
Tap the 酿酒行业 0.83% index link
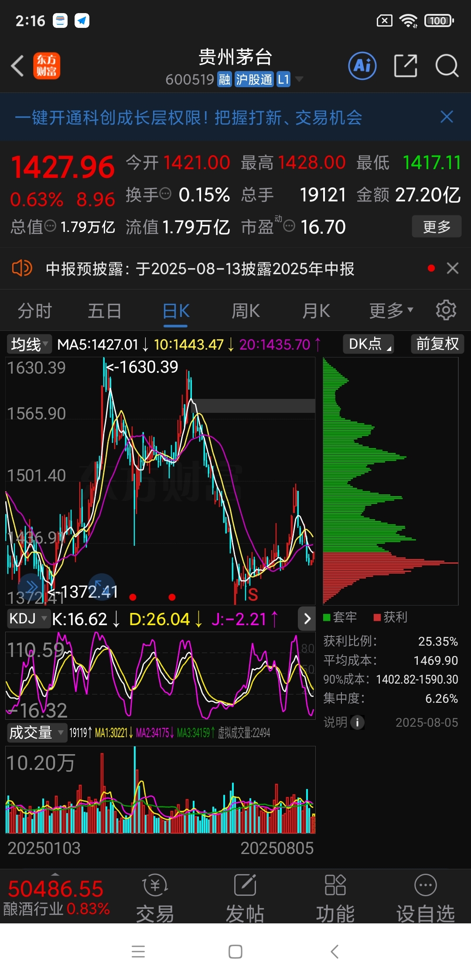(57, 909)
